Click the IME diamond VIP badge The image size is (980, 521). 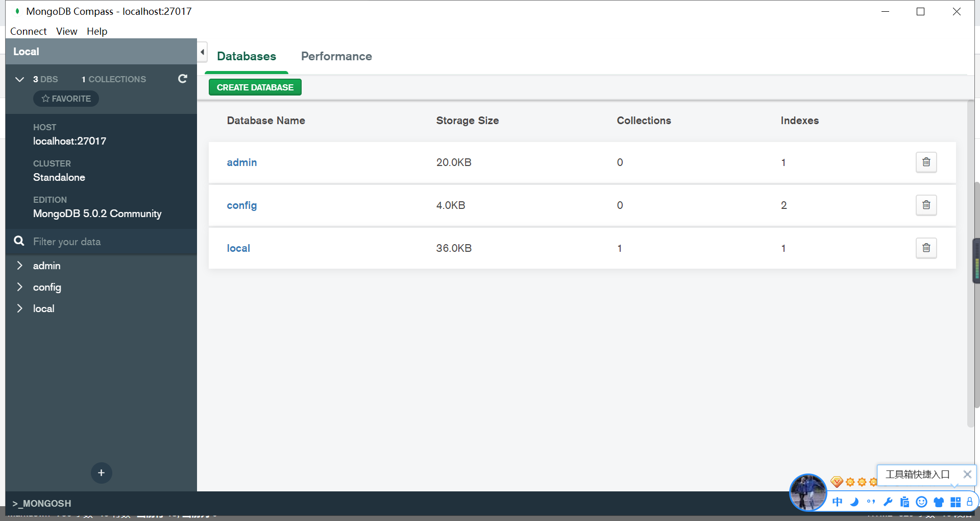tap(837, 482)
